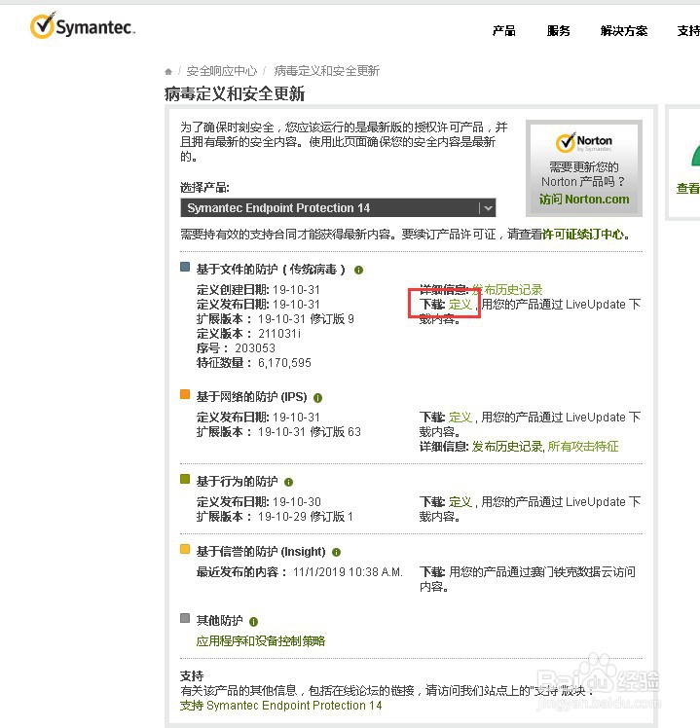Viewport: 700px width, 728px height.
Task: Click 定义 download link for behavior-based protection
Action: pyautogui.click(x=460, y=502)
